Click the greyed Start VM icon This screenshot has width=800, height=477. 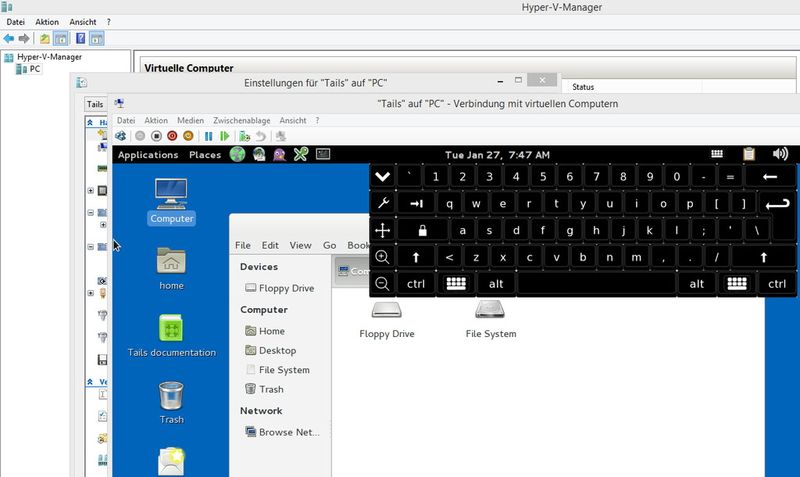tap(140, 136)
